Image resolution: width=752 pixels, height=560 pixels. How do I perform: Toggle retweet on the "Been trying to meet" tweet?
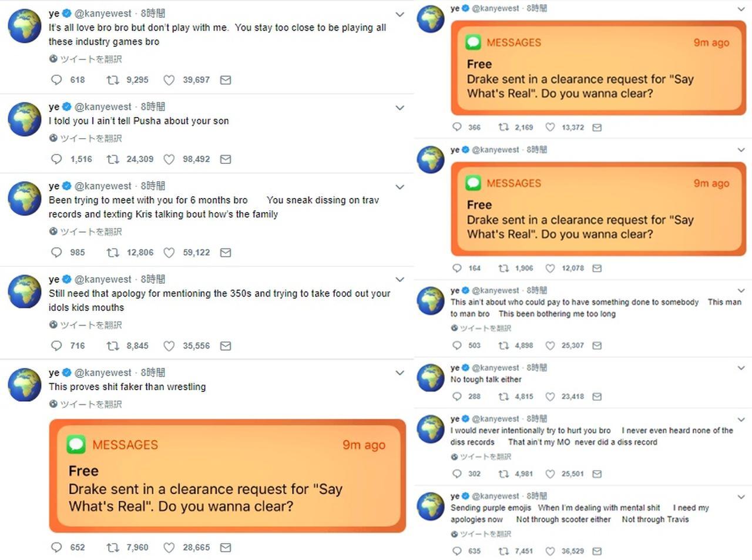(112, 253)
